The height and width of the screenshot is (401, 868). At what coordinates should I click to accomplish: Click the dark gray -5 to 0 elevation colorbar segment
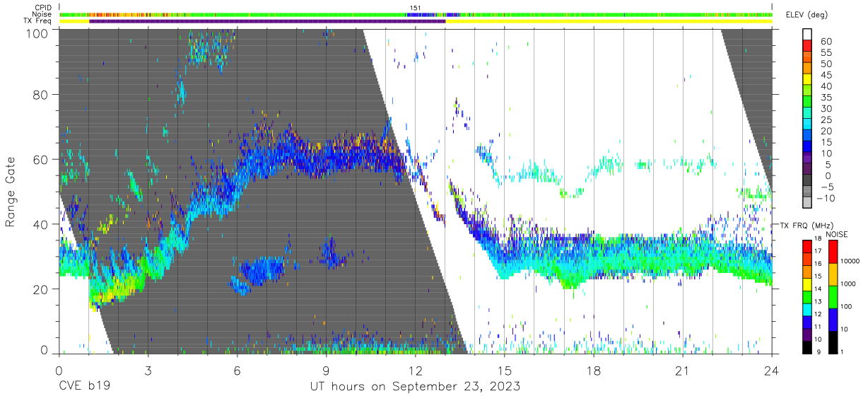(807, 181)
